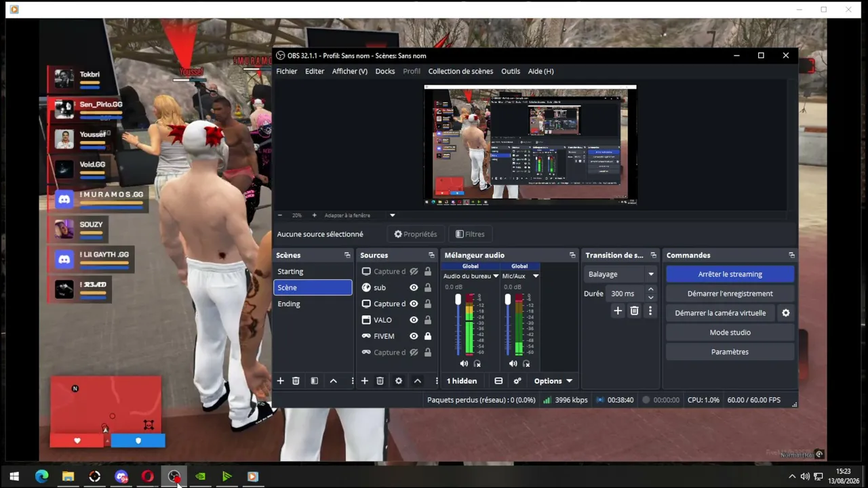Delete the selected scene with trash icon
Viewport: 868px width, 488px height.
point(296,381)
